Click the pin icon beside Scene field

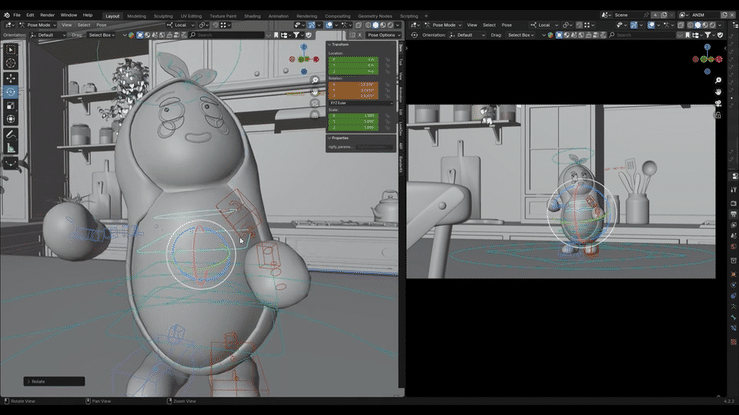coord(646,15)
